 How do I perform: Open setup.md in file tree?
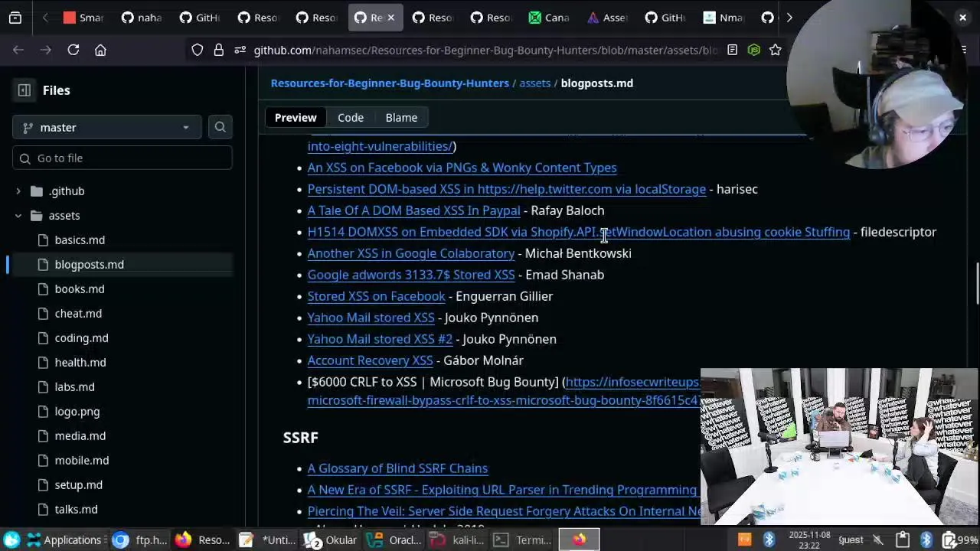pyautogui.click(x=78, y=485)
